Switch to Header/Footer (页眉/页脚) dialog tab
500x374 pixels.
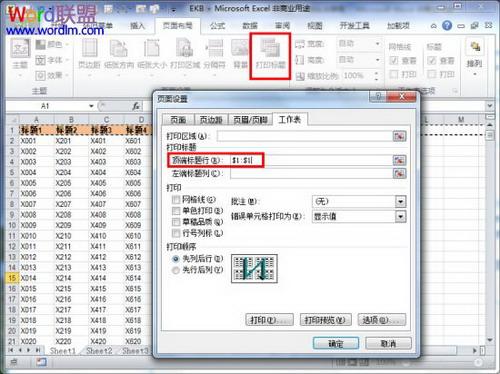point(250,120)
